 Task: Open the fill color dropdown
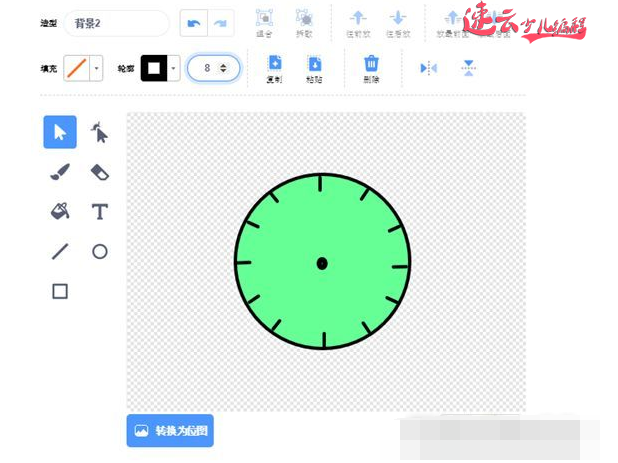tap(96, 68)
